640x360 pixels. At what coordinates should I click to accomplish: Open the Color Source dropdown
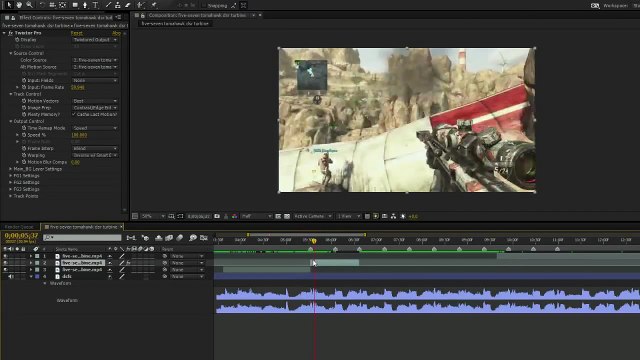(95, 60)
